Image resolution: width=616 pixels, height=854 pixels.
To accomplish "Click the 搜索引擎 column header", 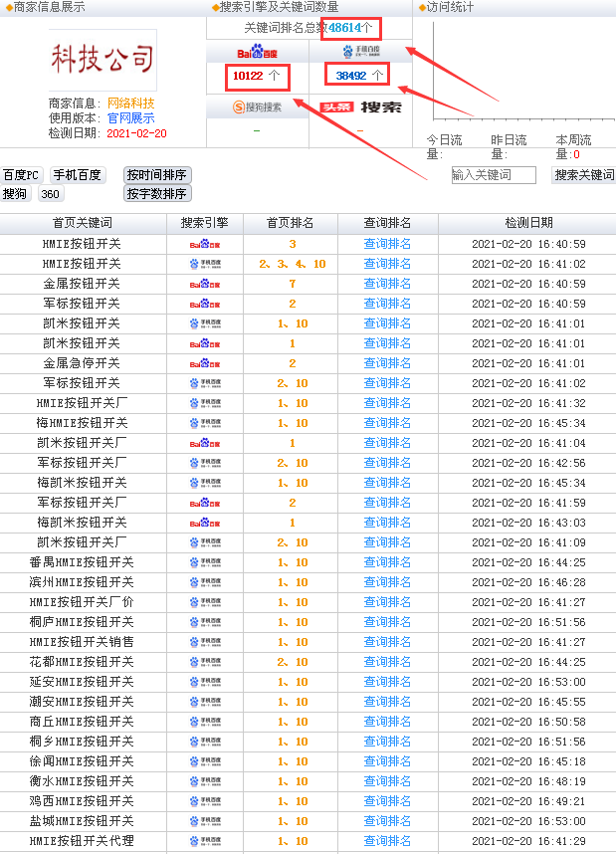I will pos(205,223).
